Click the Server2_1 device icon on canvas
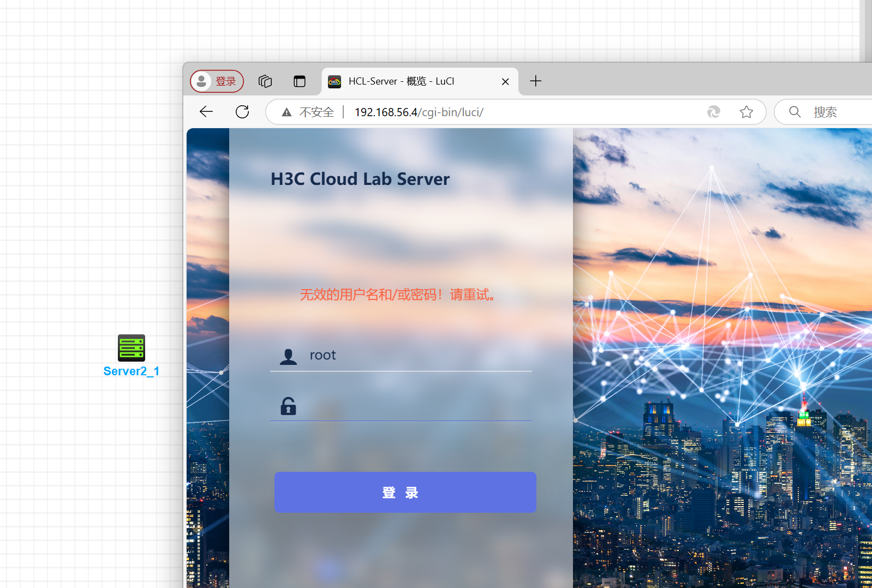 [x=132, y=348]
